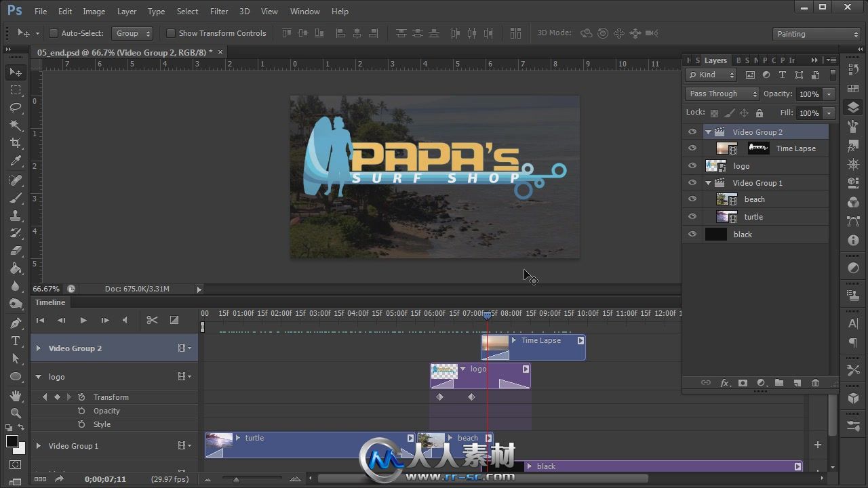The image size is (868, 488).
Task: Collapse Video Group 2 in Layers panel
Action: pyautogui.click(x=708, y=132)
